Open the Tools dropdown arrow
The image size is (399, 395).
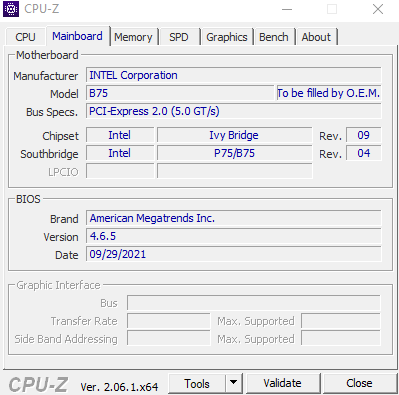point(234,383)
